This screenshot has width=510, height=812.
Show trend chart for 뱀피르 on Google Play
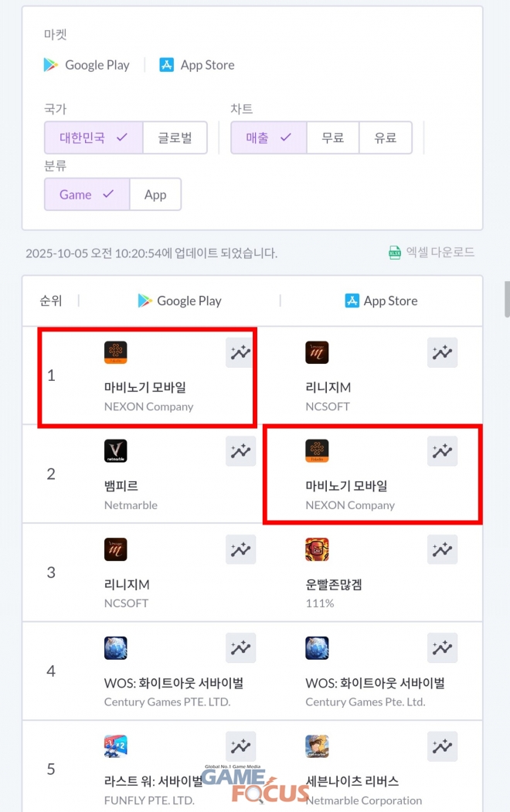[x=240, y=451]
